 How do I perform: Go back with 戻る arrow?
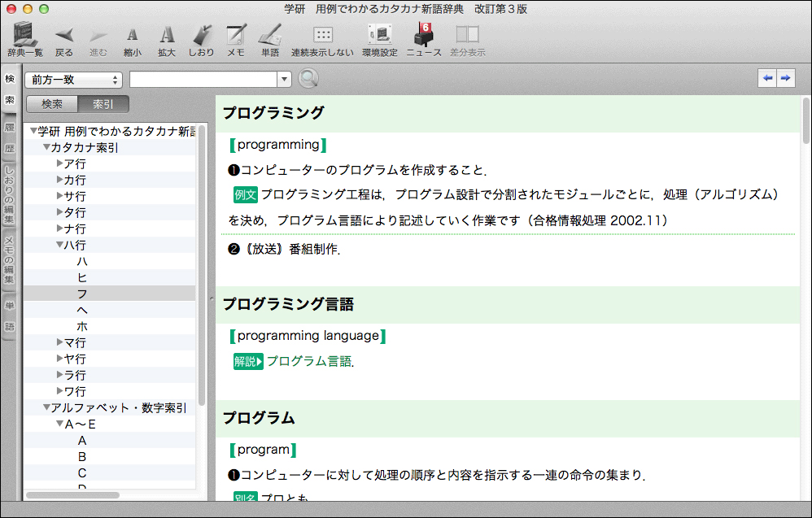[64, 41]
